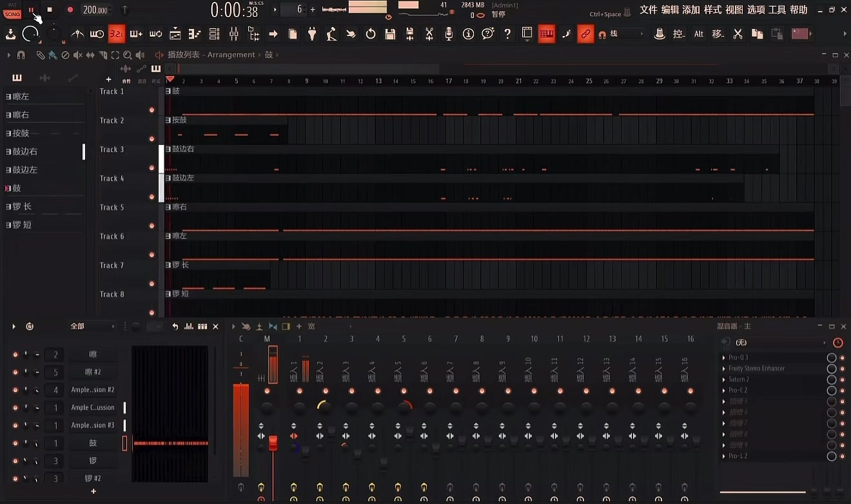The width and height of the screenshot is (851, 504).
Task: Click the Ample C..ussion channel button
Action: (x=93, y=407)
